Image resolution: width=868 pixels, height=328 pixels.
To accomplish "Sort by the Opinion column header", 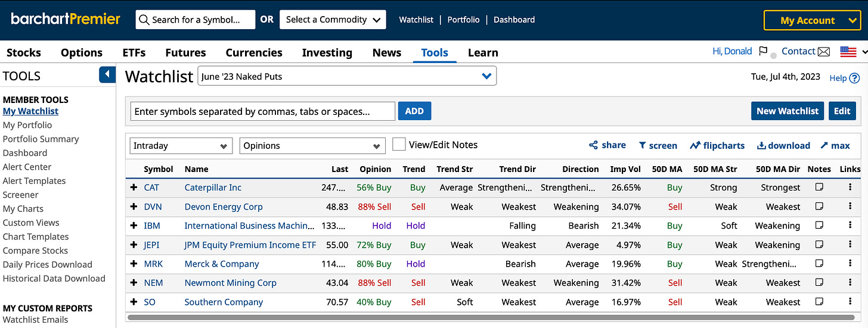I will tap(376, 169).
